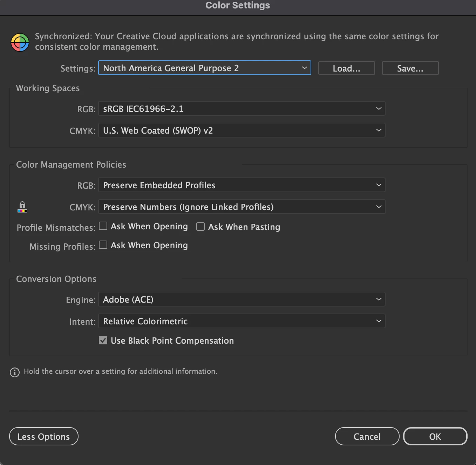Click the Save... button
The width and height of the screenshot is (476, 465).
(410, 68)
